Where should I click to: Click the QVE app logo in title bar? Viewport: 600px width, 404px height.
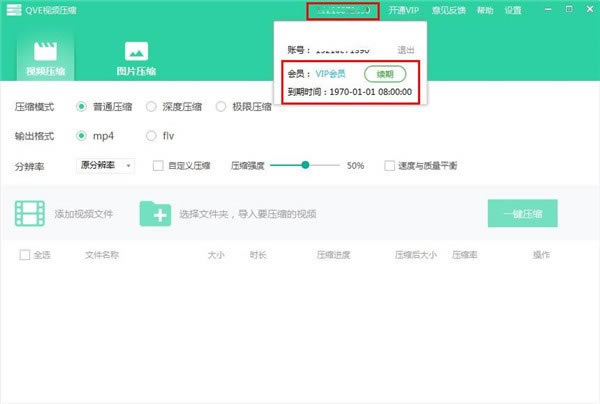coord(11,10)
